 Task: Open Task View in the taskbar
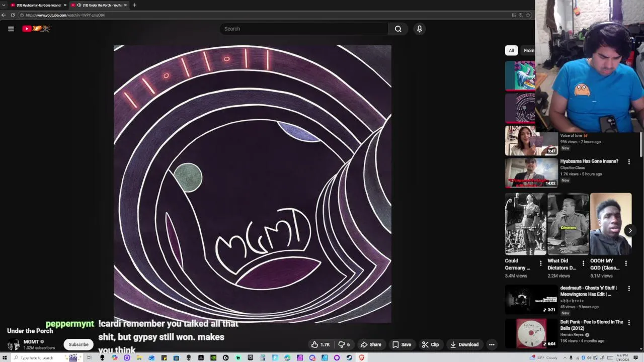coord(89,357)
